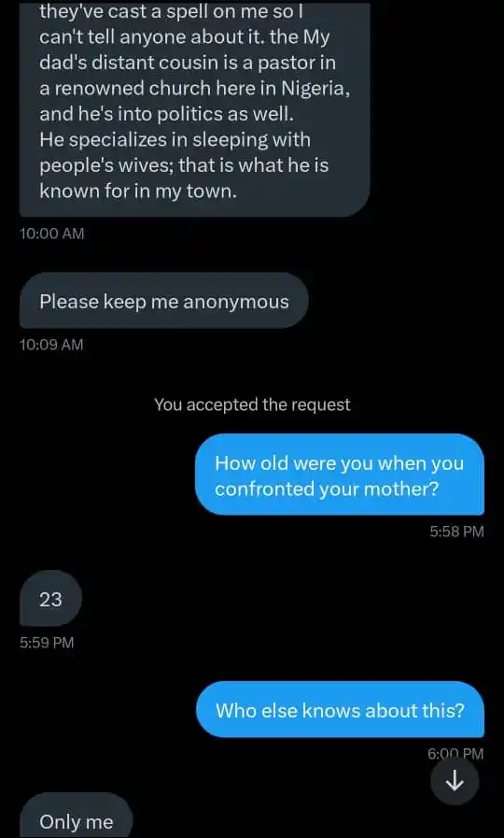Tap the word 'anonymous' in the bubble

click(x=236, y=303)
